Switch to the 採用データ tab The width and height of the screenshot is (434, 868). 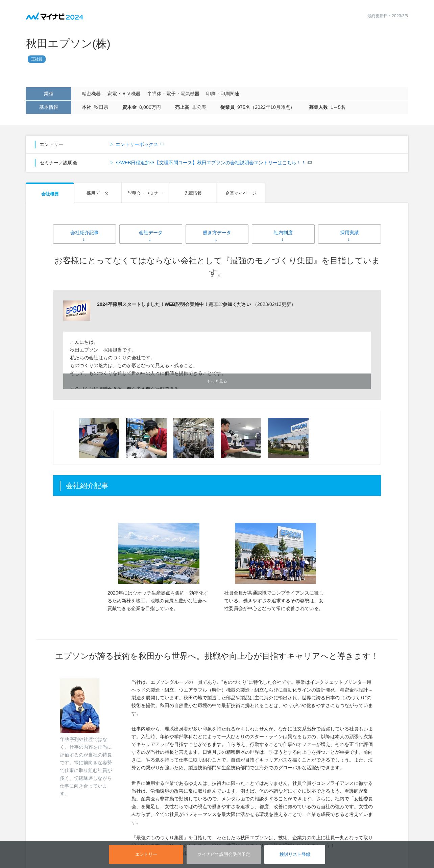[97, 193]
